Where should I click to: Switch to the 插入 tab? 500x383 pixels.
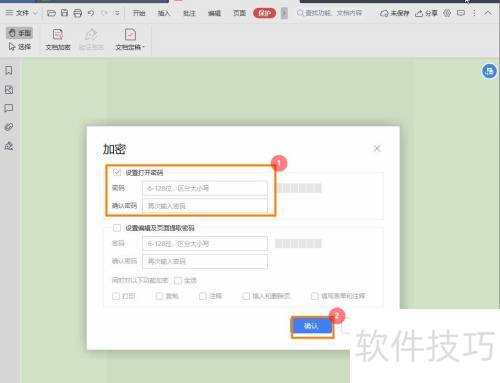click(164, 13)
